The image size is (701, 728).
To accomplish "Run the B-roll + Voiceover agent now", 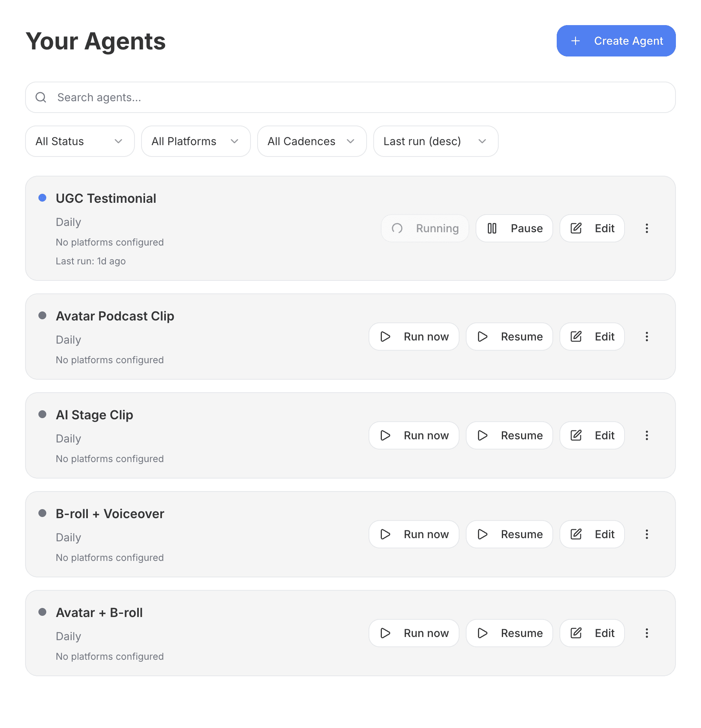I will (x=414, y=534).
